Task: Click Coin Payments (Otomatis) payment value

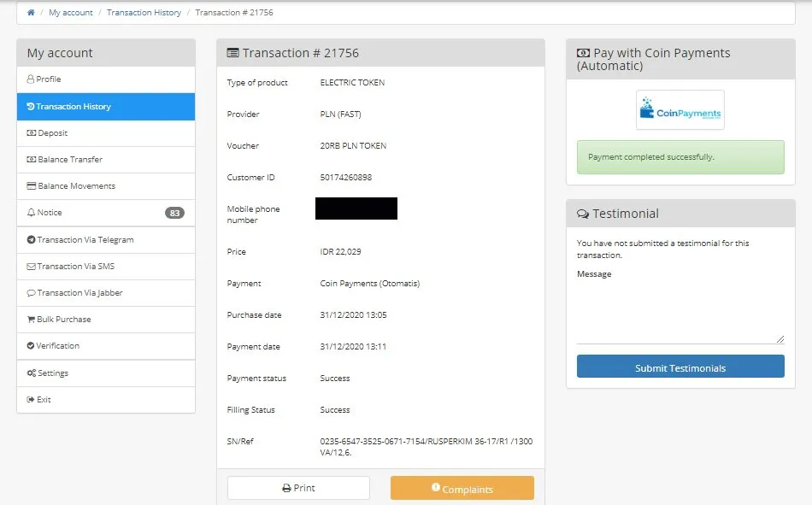Action: (370, 284)
